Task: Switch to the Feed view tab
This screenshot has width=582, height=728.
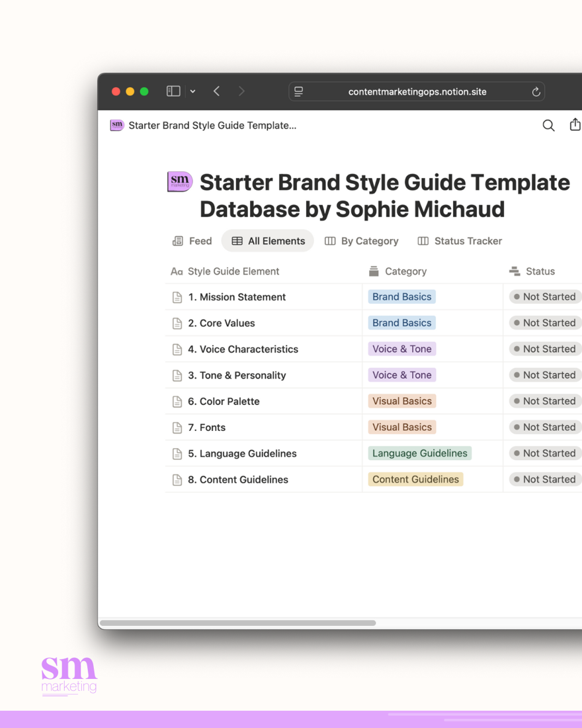Action: click(x=192, y=241)
